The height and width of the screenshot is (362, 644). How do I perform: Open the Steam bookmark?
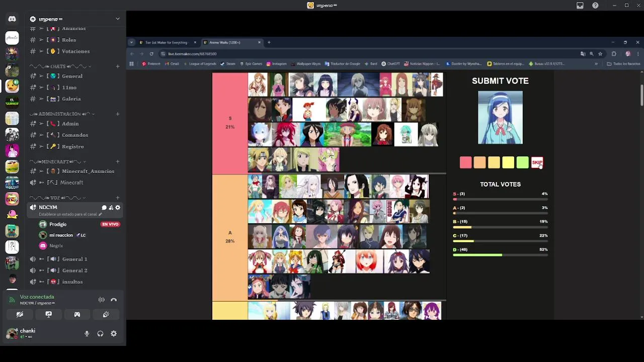pyautogui.click(x=228, y=64)
